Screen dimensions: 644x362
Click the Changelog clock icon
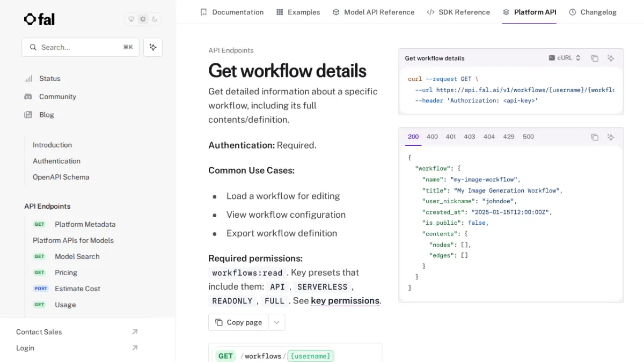[573, 12]
